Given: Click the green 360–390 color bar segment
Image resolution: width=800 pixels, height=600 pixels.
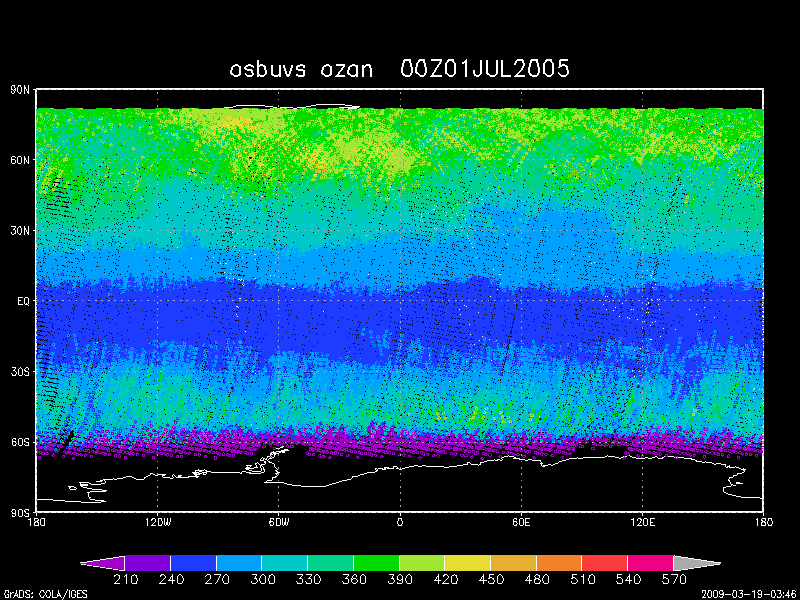Looking at the screenshot, I should (376, 563).
